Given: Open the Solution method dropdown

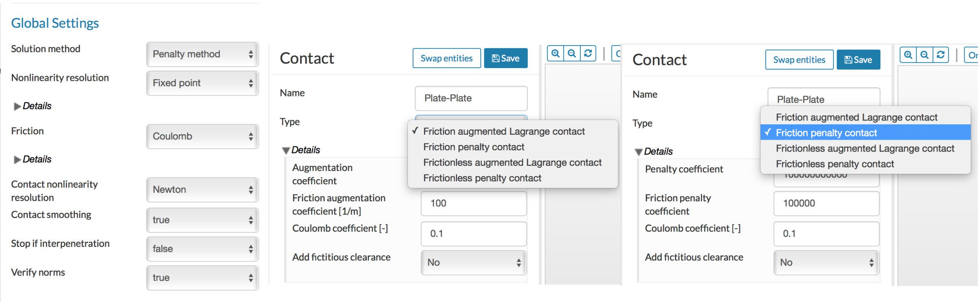Looking at the screenshot, I should 202,54.
